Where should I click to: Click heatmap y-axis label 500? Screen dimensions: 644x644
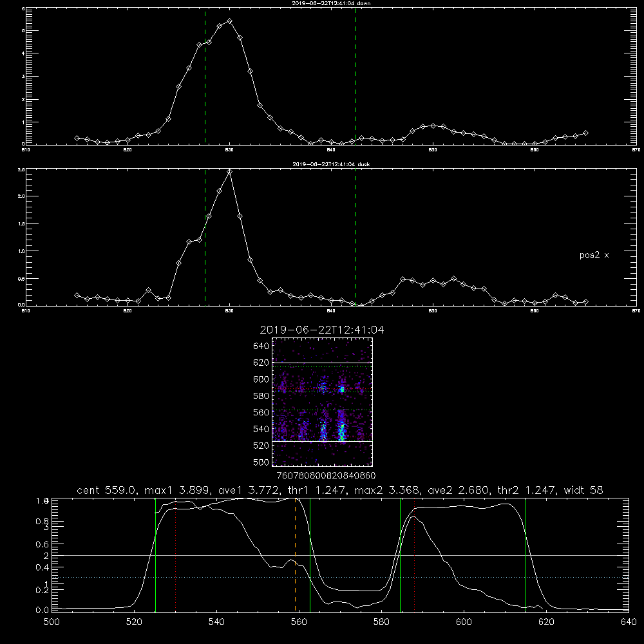point(261,462)
